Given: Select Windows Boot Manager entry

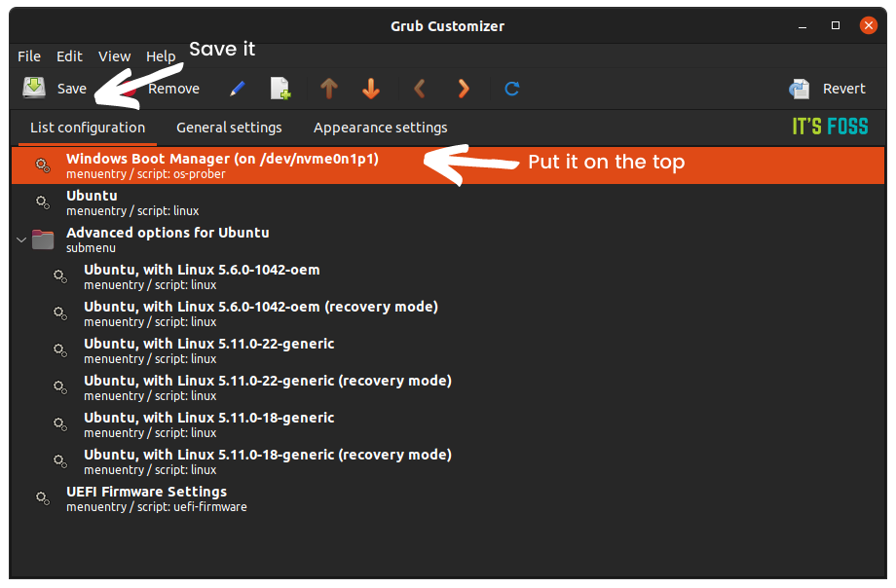Looking at the screenshot, I should click(448, 165).
